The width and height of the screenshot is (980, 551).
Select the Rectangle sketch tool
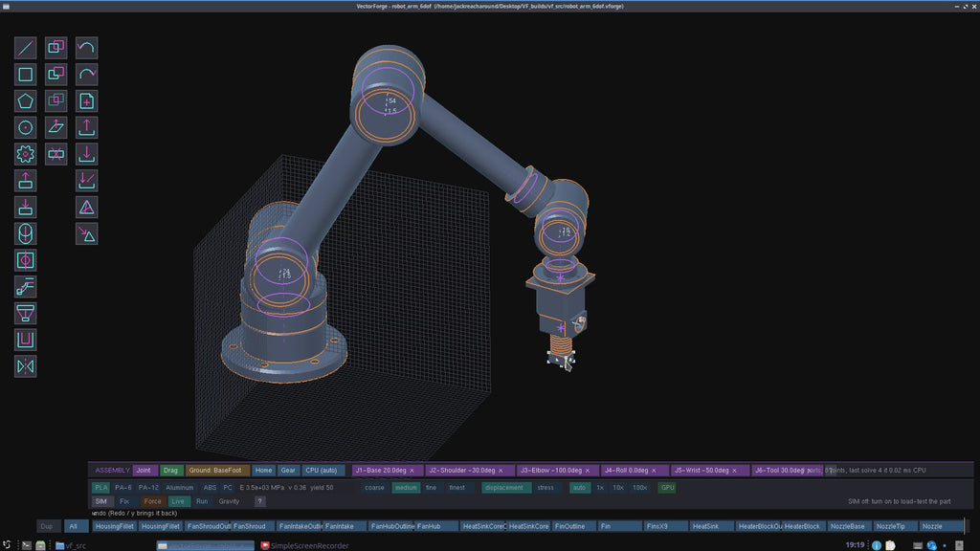tap(25, 75)
